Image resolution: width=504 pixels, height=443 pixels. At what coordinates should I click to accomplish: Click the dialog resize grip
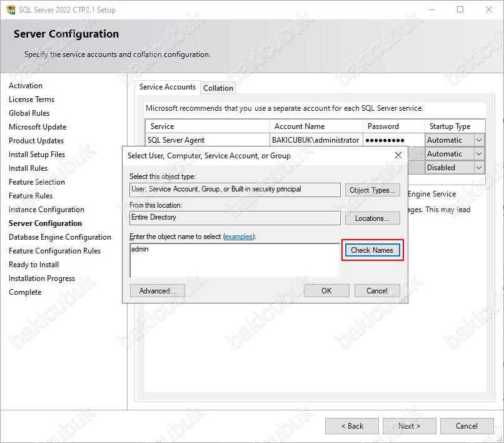tap(405, 300)
